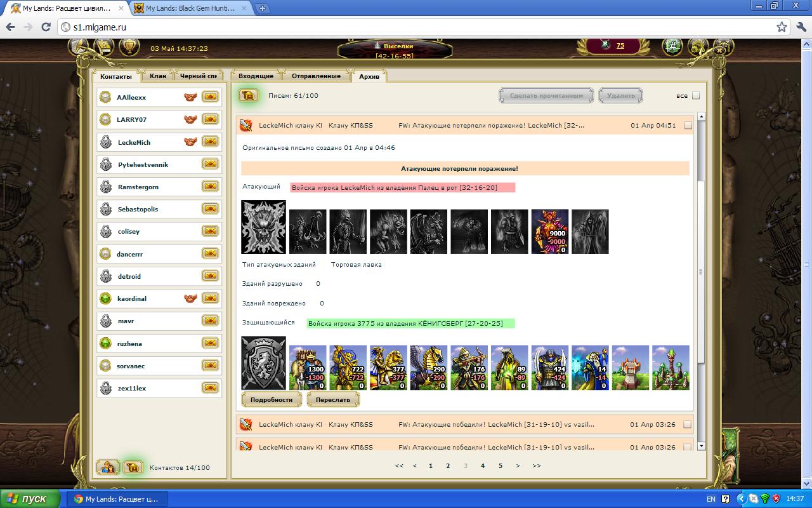812x508 pixels.
Task: Check the box for 01 Апр 04:51 message
Action: [x=688, y=126]
